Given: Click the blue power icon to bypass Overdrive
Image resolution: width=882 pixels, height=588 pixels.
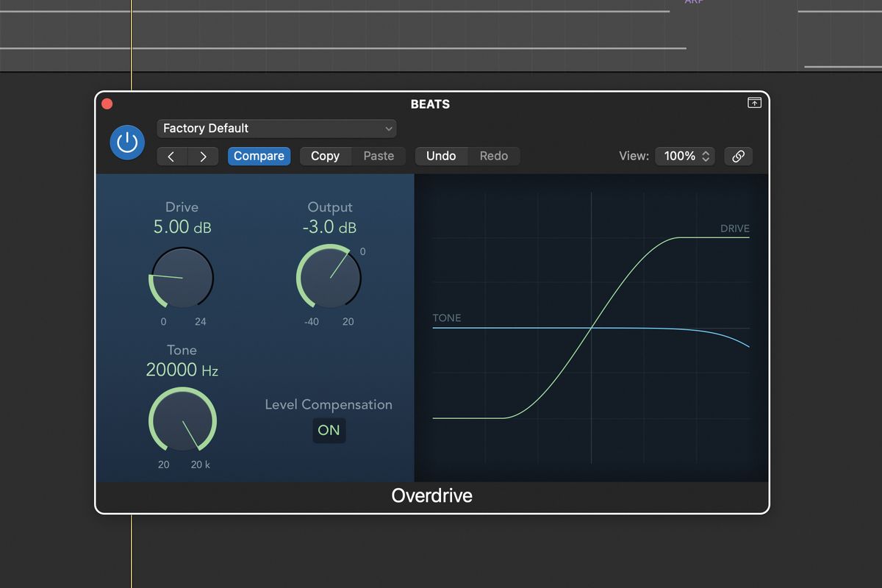Looking at the screenshot, I should coord(127,142).
